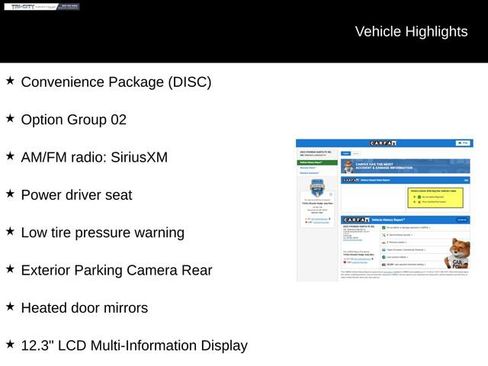This screenshot has height=366, width=488.
Task: Click the CARFAX logo in report thumbnail header
Action: point(383,143)
